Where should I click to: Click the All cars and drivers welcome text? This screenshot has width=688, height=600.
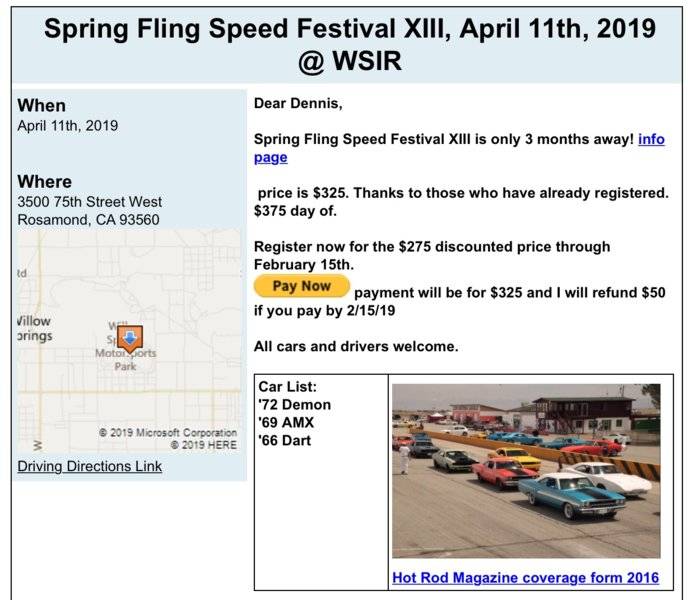[x=356, y=346]
